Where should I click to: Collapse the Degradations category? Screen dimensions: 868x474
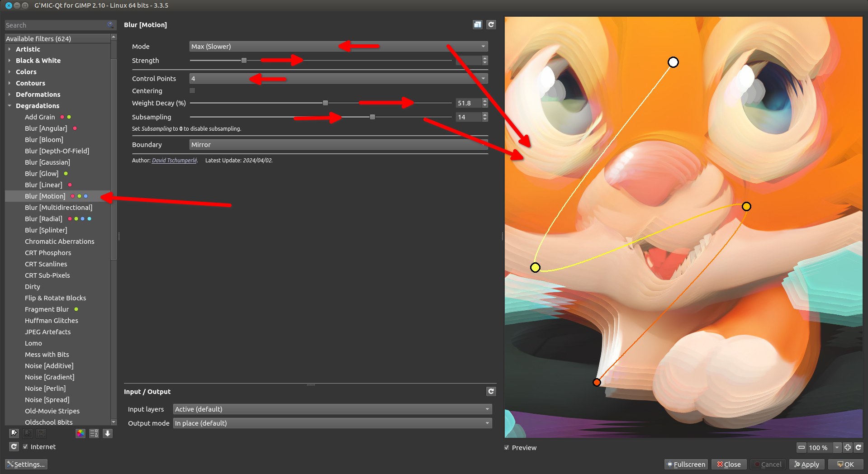(9, 105)
